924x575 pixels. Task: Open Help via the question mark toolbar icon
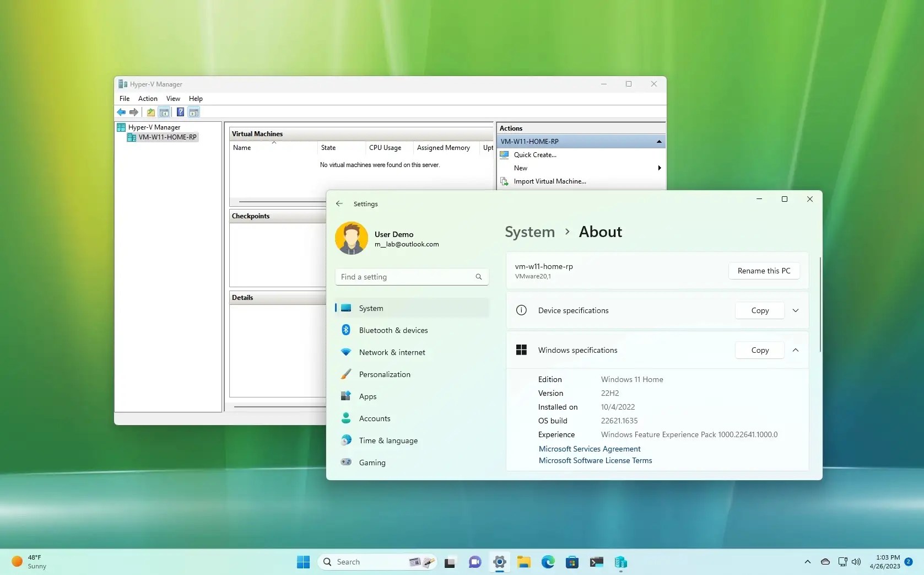[x=180, y=112]
